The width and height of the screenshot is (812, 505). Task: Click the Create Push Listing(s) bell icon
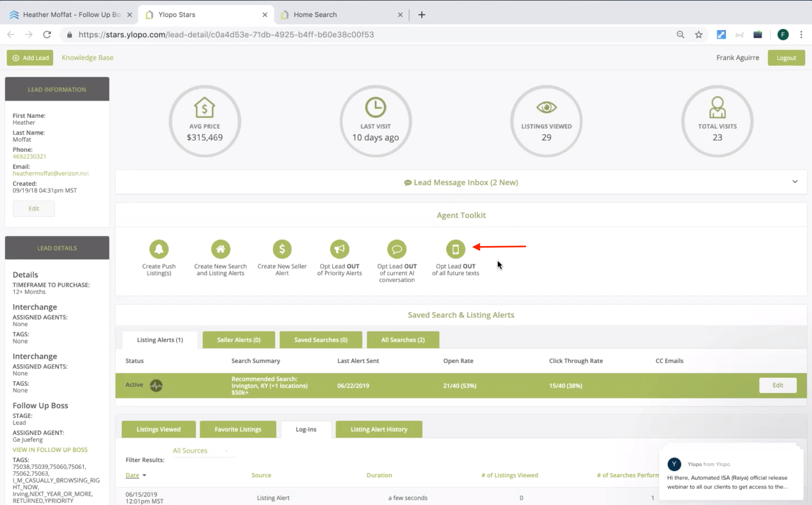coord(159,249)
